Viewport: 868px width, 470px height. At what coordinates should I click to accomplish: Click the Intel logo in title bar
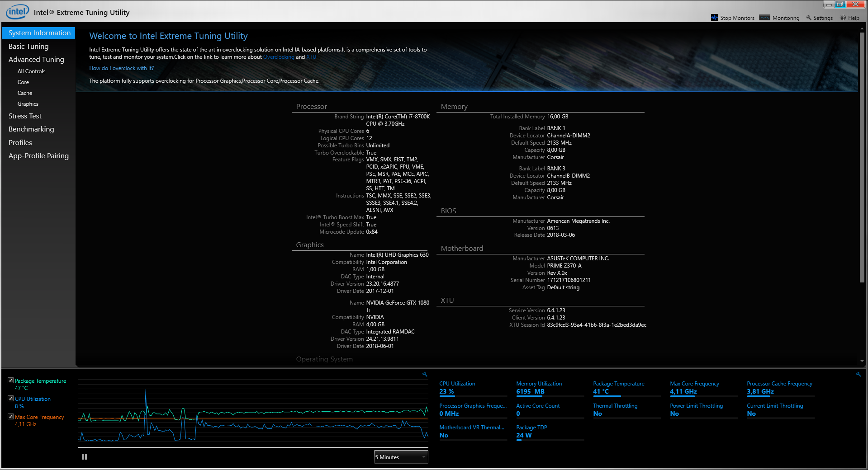click(18, 11)
